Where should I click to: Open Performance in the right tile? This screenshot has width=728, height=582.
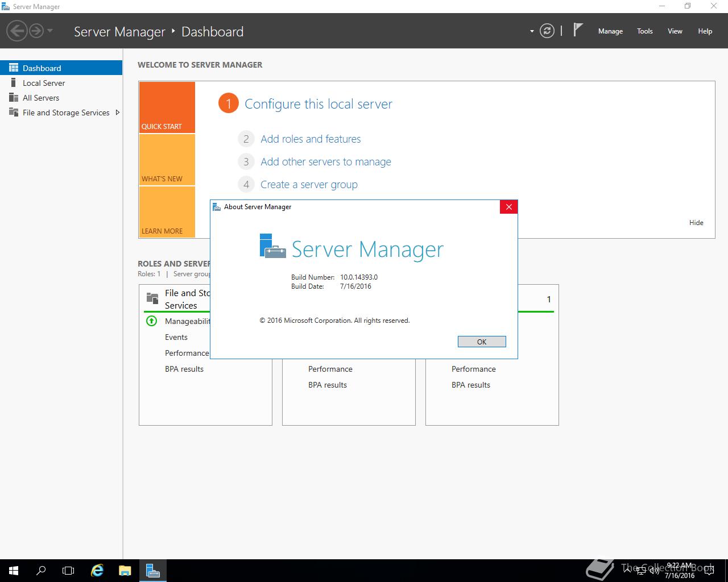[x=474, y=369]
